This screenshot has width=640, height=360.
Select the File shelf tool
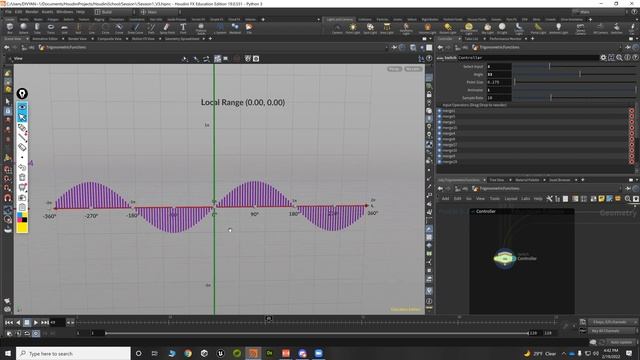click(249, 28)
